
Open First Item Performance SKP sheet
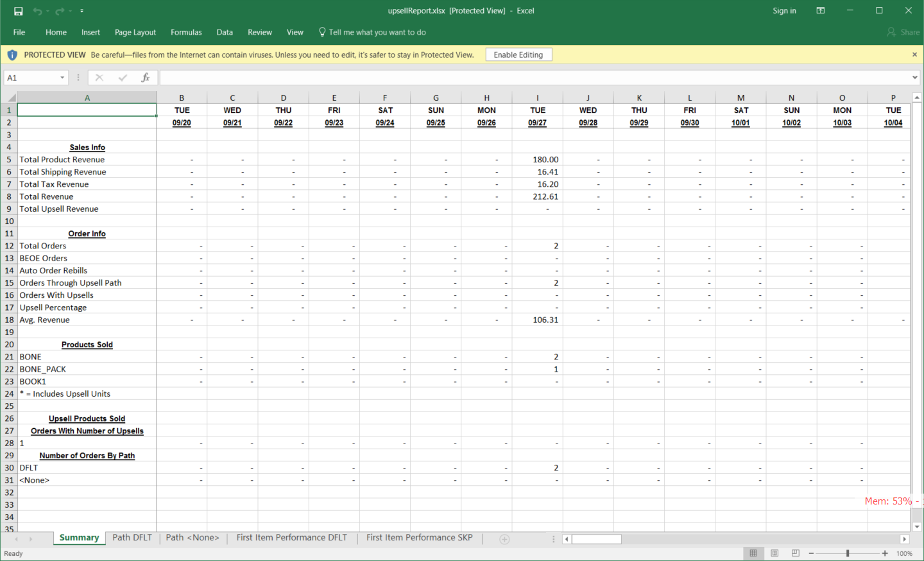click(x=420, y=538)
